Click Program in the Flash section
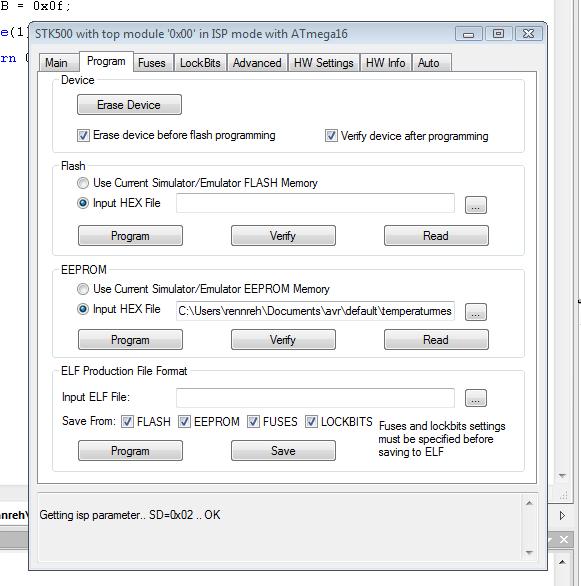The width and height of the screenshot is (581, 586). click(130, 235)
